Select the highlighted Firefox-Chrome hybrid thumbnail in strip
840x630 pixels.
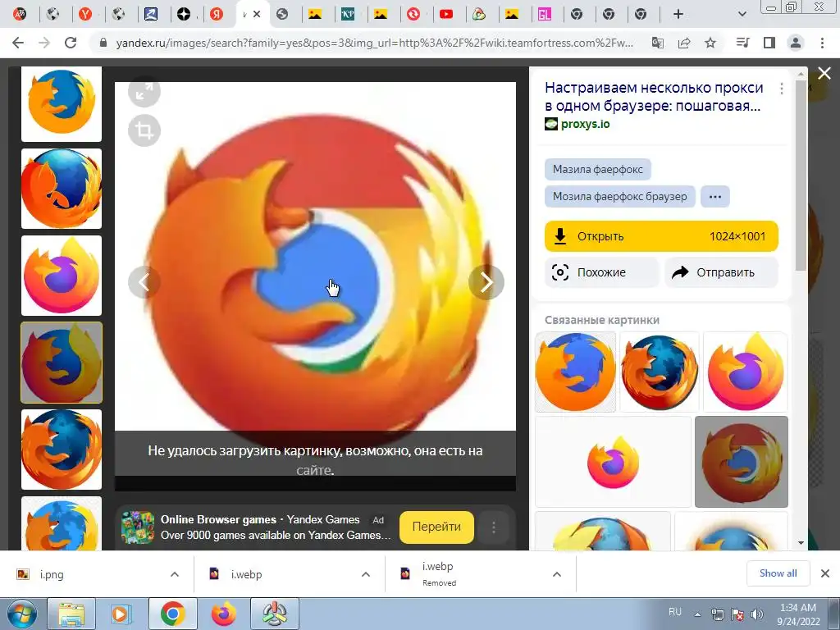(x=62, y=362)
